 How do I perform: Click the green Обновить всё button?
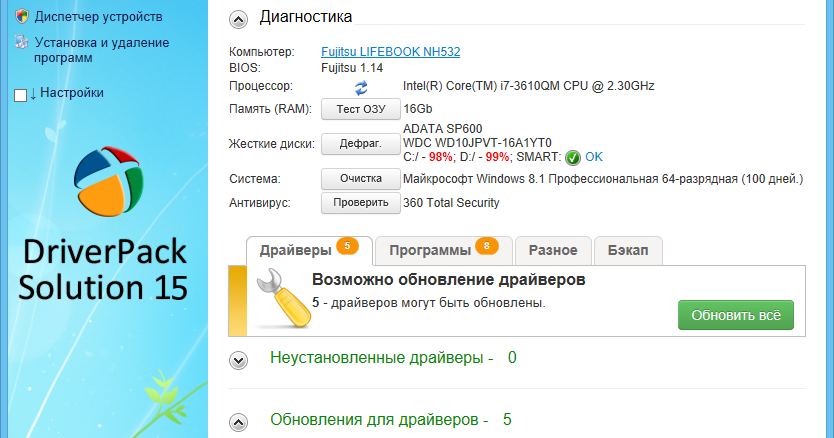point(736,315)
